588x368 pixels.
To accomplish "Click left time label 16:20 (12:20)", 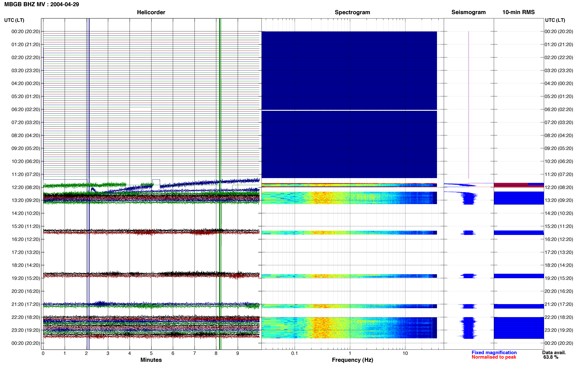I will (x=26, y=239).
